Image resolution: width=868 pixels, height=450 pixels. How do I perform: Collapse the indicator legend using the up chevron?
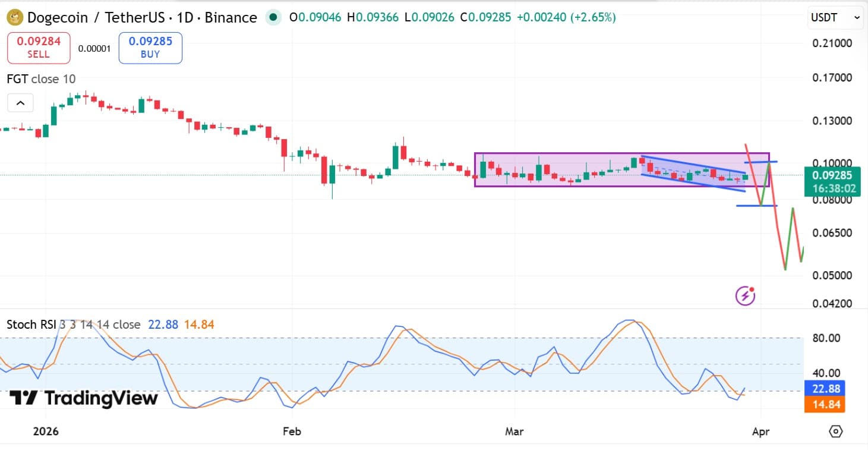tap(20, 102)
